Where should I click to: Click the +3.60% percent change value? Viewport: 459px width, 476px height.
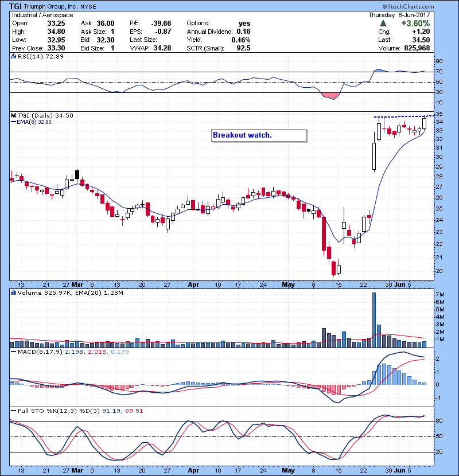(x=415, y=24)
